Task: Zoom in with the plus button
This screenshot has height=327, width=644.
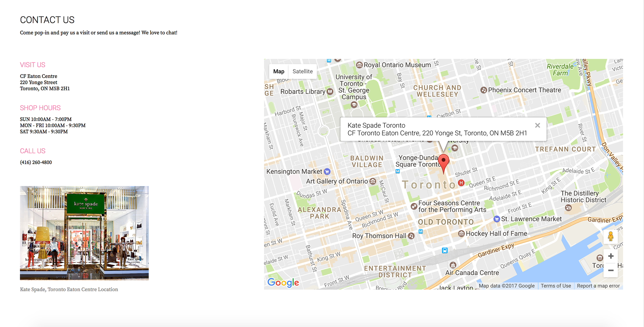Action: tap(611, 256)
